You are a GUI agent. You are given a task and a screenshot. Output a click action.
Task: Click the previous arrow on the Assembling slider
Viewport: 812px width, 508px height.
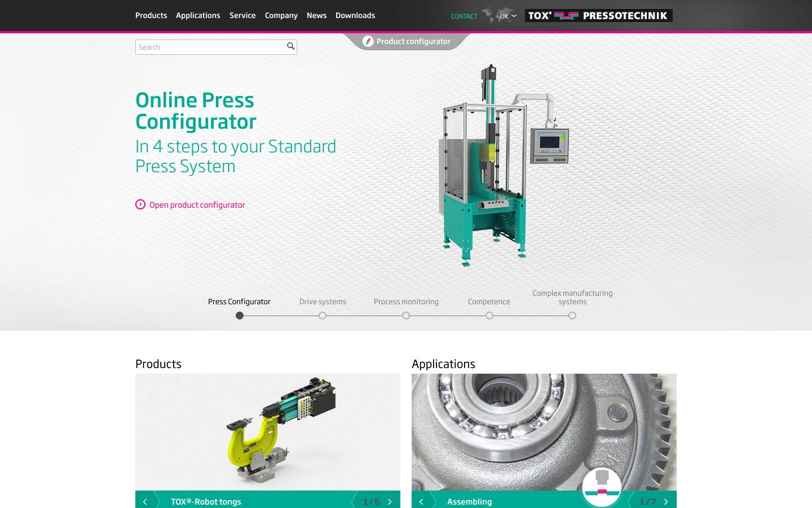coord(421,501)
